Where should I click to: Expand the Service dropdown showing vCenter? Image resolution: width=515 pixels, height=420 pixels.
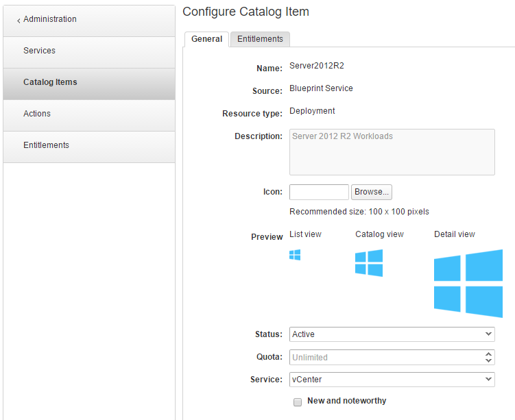click(392, 380)
